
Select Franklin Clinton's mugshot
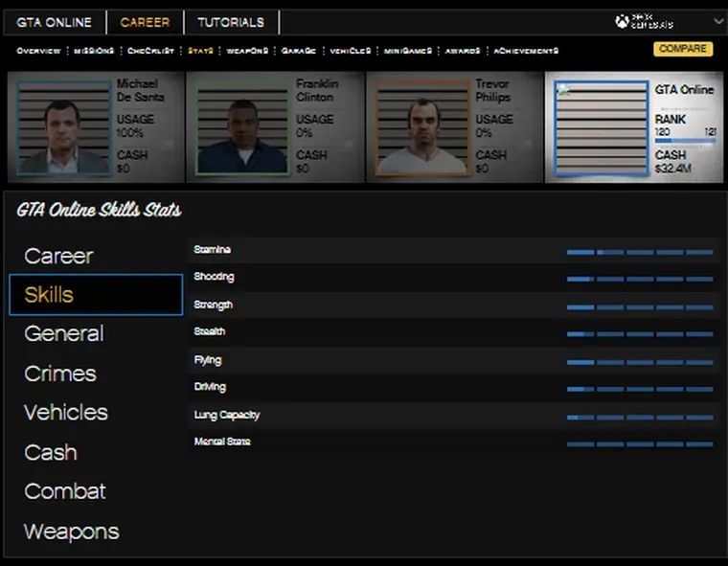242,127
